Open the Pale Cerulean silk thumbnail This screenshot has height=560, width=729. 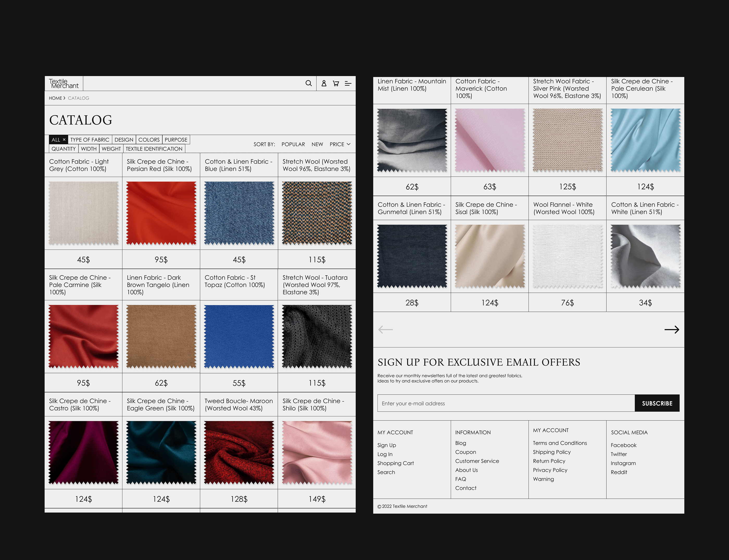point(645,140)
